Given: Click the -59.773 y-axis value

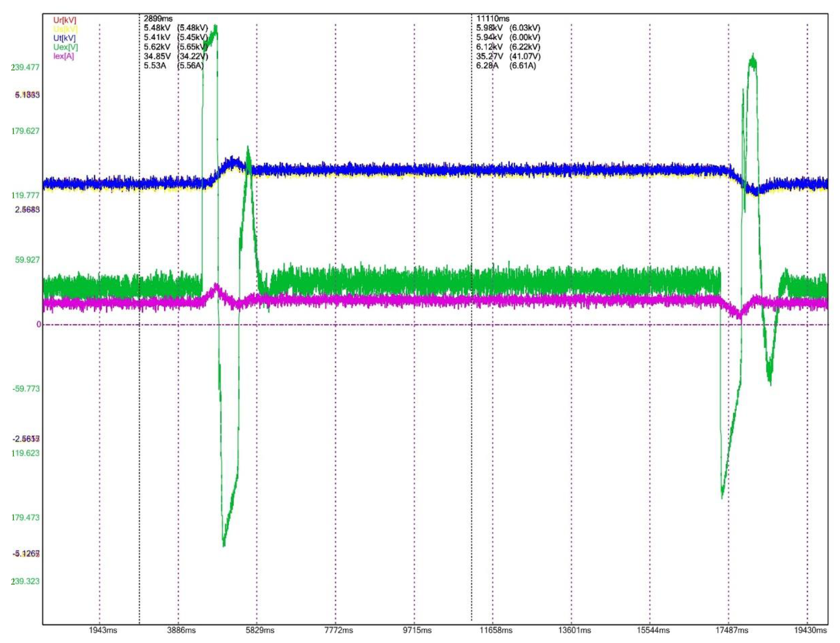Looking at the screenshot, I should 26,389.
